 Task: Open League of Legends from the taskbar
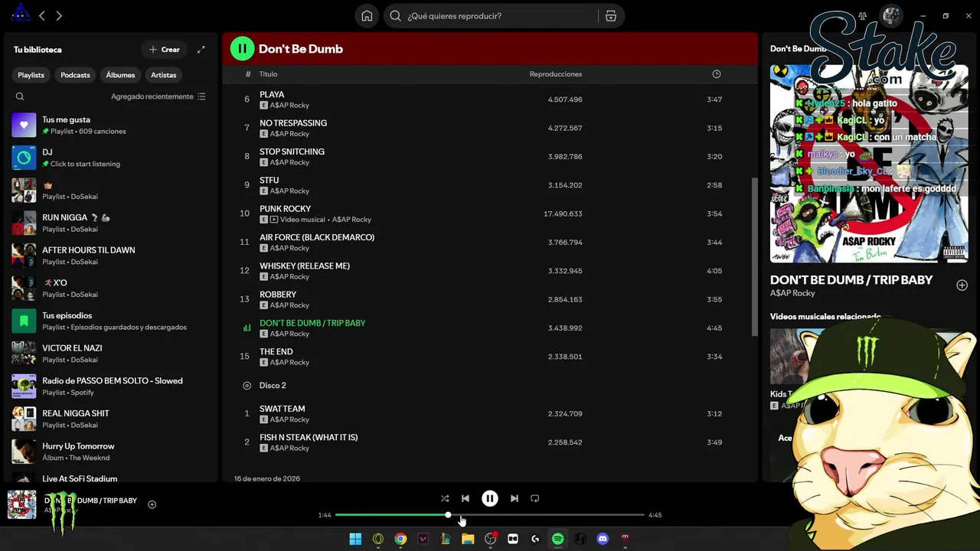[x=445, y=539]
